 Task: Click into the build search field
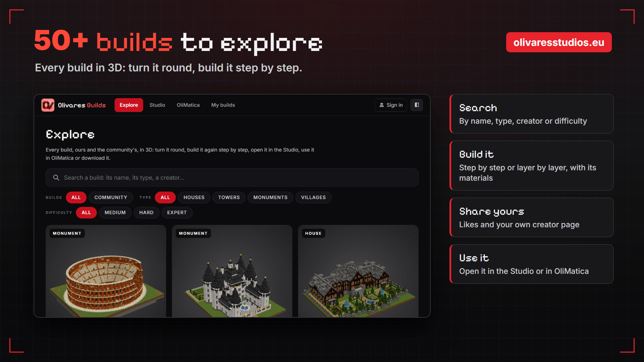232,178
